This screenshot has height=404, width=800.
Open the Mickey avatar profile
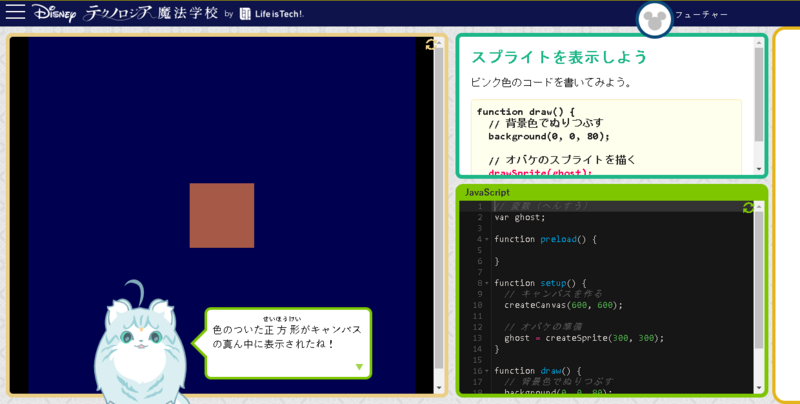click(655, 20)
